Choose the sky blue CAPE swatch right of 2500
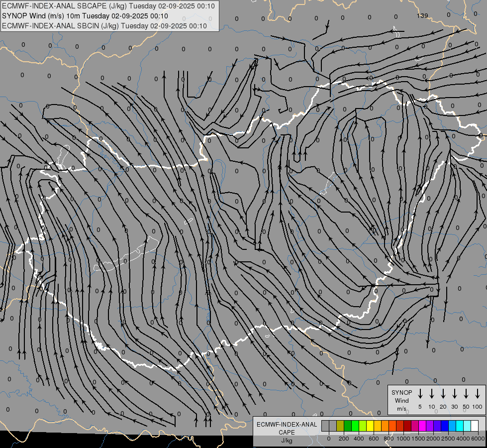487x448 pixels. pos(452,426)
